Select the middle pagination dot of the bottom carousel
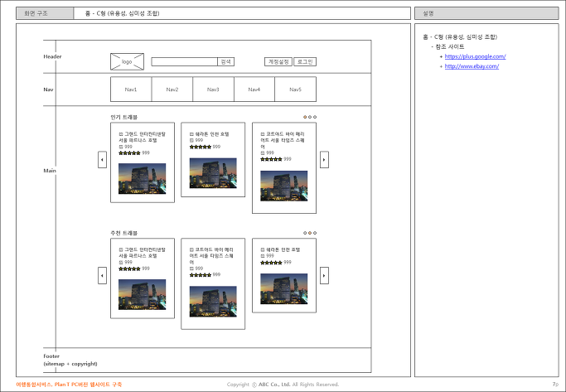Screen dimensions: 566x392 [x=310, y=233]
